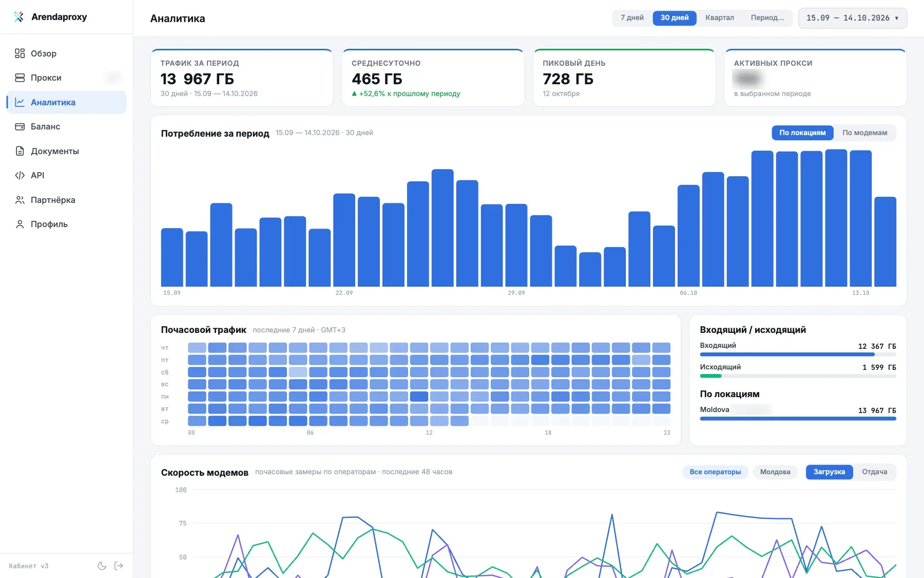
Task: Click the Баланс card icon
Action: tap(20, 126)
